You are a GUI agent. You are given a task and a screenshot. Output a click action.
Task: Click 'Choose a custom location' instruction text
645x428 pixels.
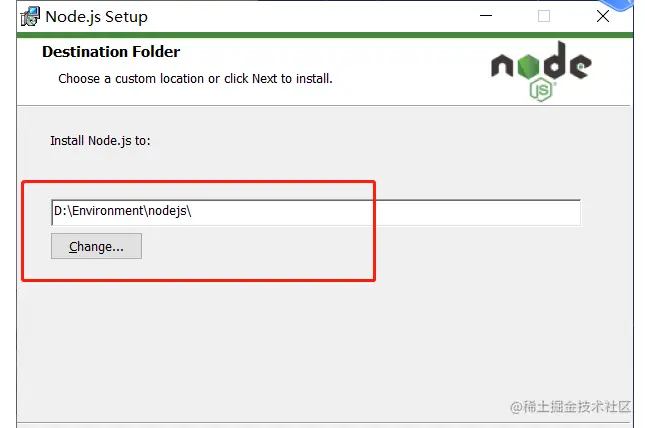(195, 78)
